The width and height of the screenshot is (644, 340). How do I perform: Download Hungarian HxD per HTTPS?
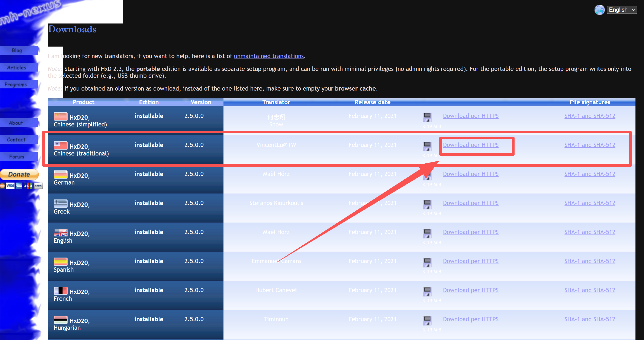pos(470,319)
